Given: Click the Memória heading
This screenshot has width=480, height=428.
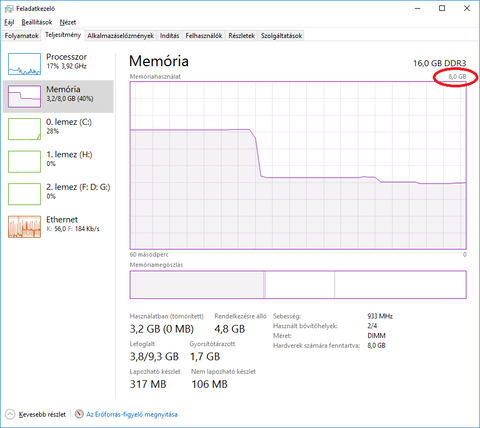Looking at the screenshot, I should point(159,61).
